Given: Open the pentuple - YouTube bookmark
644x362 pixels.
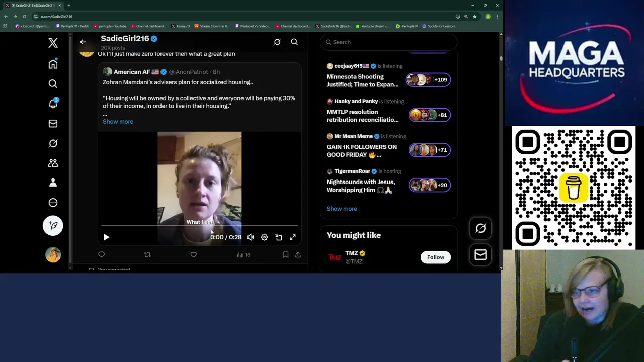Looking at the screenshot, I should point(110,26).
